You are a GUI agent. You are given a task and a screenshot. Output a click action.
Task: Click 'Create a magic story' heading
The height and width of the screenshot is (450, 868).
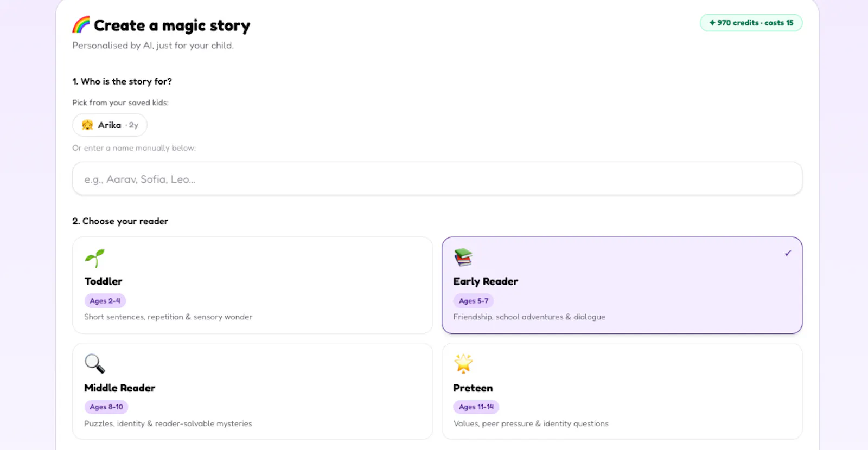172,25
